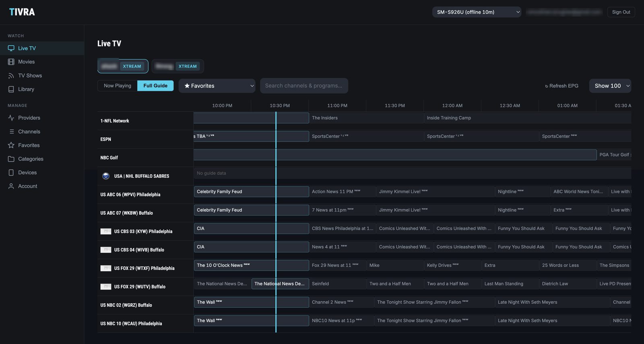Open NBC10 News at 11p program
The image size is (644, 344).
[341, 321]
